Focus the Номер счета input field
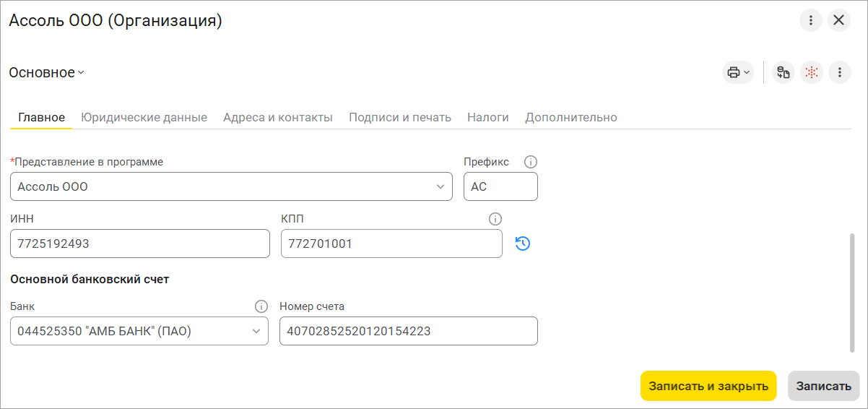Viewport: 868px width, 409px height. [408, 332]
